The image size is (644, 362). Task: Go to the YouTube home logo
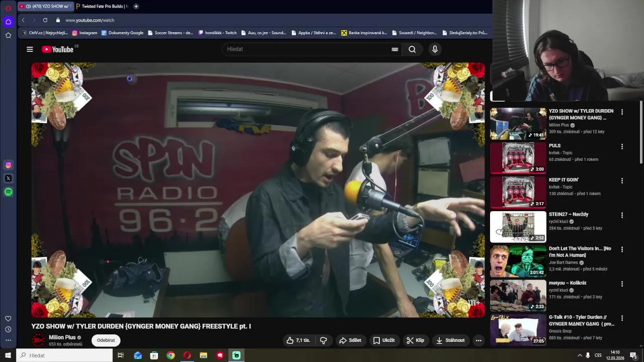click(x=58, y=49)
